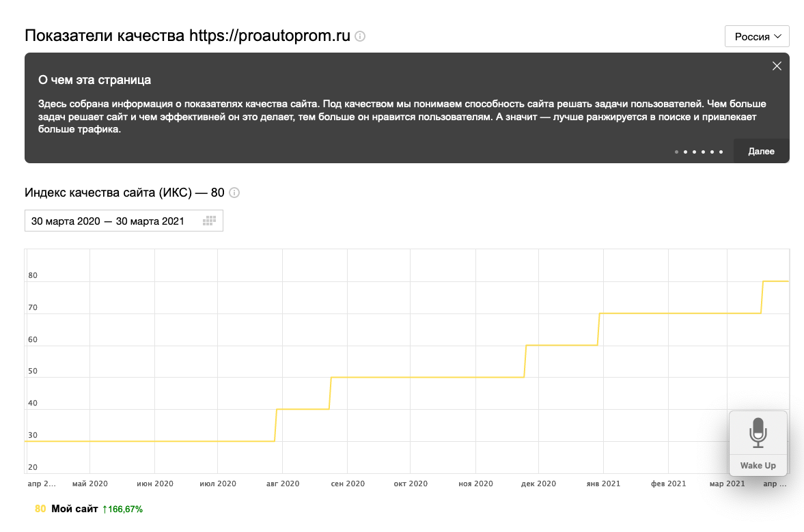Click the 'Wake Up' label
Image resolution: width=804 pixels, height=532 pixels.
point(758,466)
